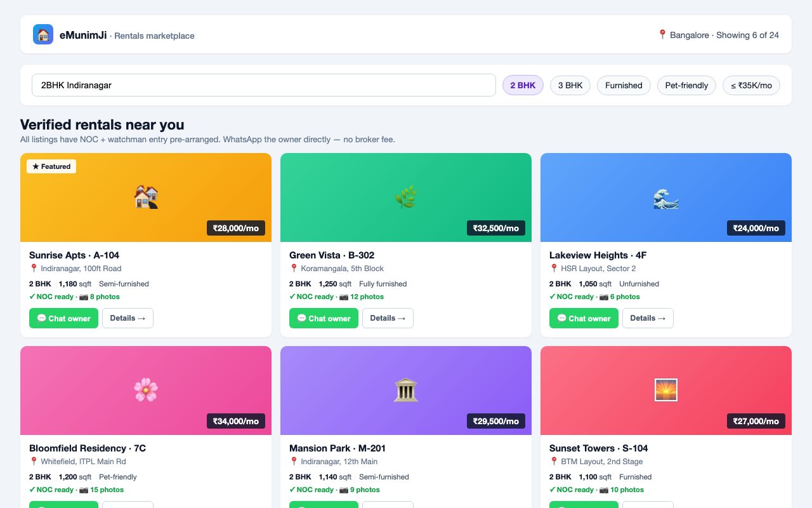The height and width of the screenshot is (508, 812).
Task: Toggle the 3 BHK filter chip
Action: [570, 85]
